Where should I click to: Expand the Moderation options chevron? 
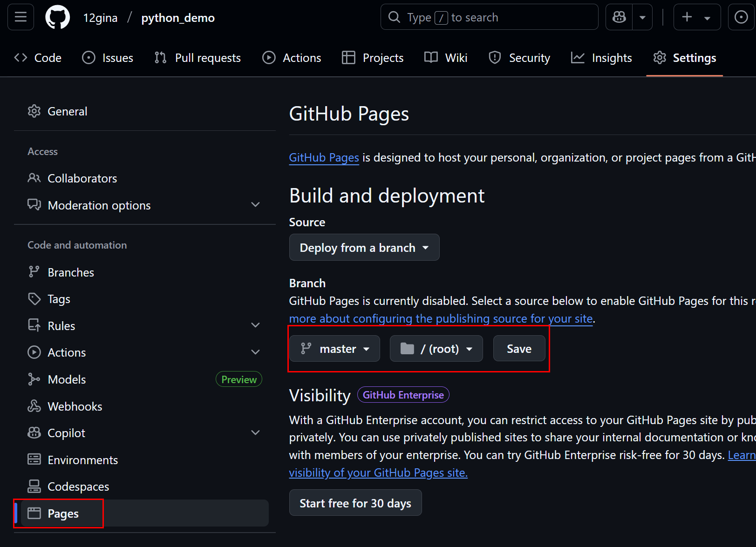coord(255,205)
